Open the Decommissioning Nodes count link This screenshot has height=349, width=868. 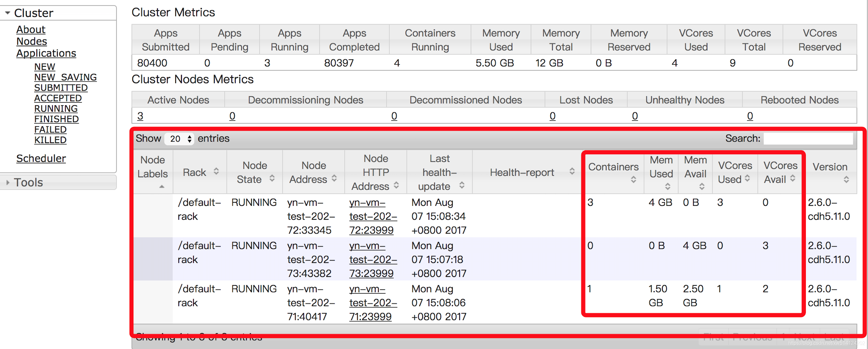(232, 116)
